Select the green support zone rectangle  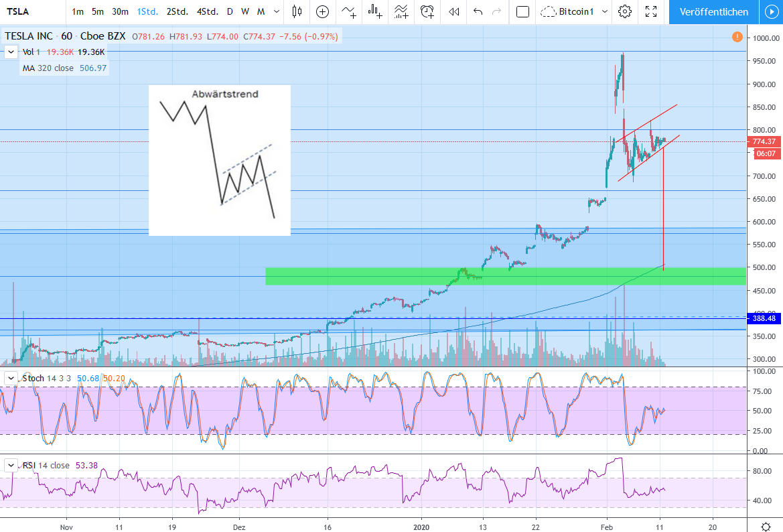tap(505, 276)
